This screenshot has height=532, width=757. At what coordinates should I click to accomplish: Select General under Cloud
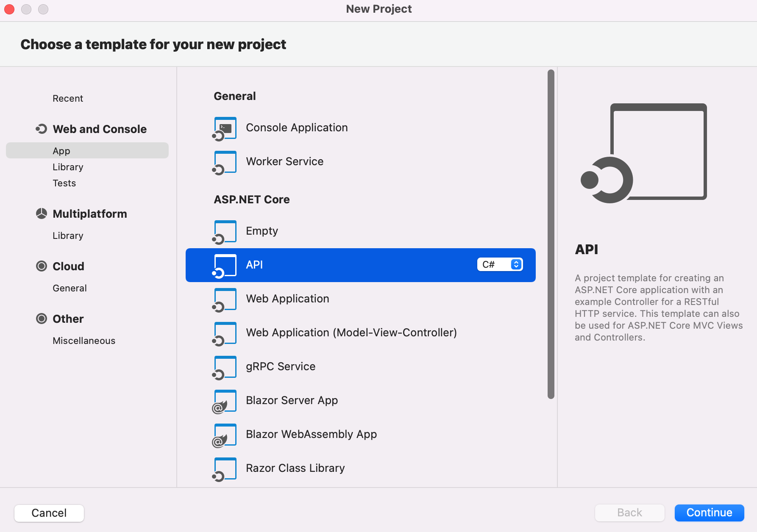pyautogui.click(x=70, y=288)
